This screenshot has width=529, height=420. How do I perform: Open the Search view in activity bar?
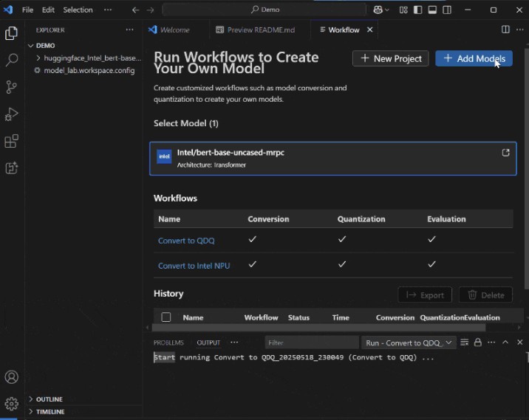coord(12,60)
